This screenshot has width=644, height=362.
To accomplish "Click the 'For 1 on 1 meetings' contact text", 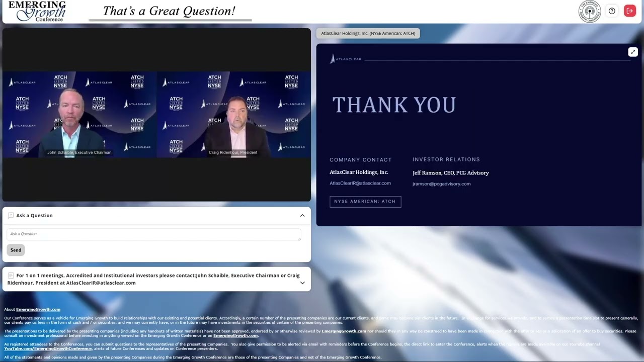I will coord(153,279).
